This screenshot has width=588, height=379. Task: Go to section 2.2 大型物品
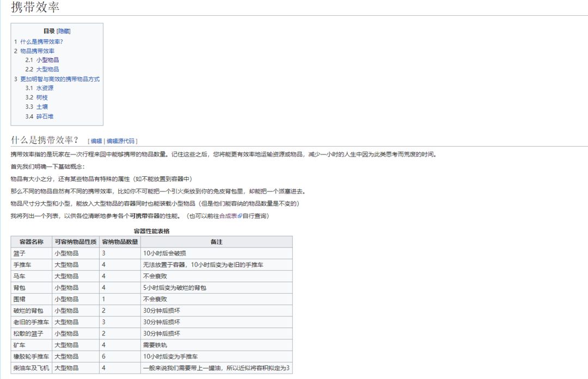pos(47,69)
